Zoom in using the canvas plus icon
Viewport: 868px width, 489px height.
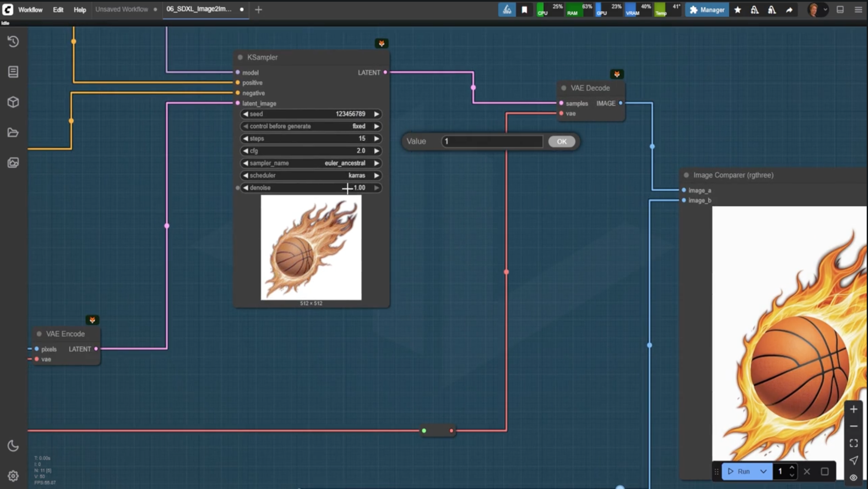pos(854,409)
